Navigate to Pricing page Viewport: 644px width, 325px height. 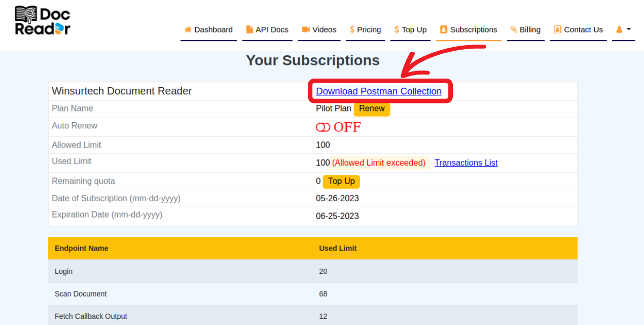click(365, 30)
